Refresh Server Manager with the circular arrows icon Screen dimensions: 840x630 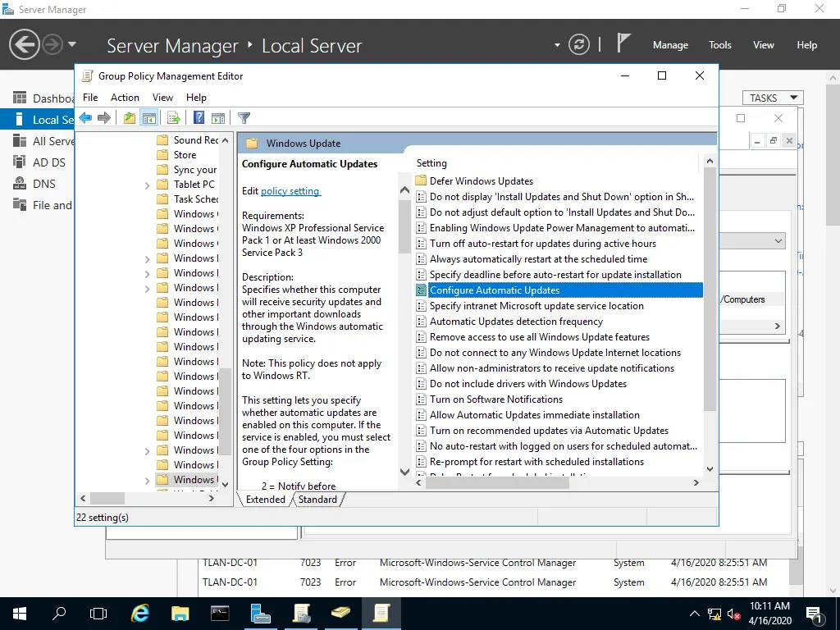(578, 44)
